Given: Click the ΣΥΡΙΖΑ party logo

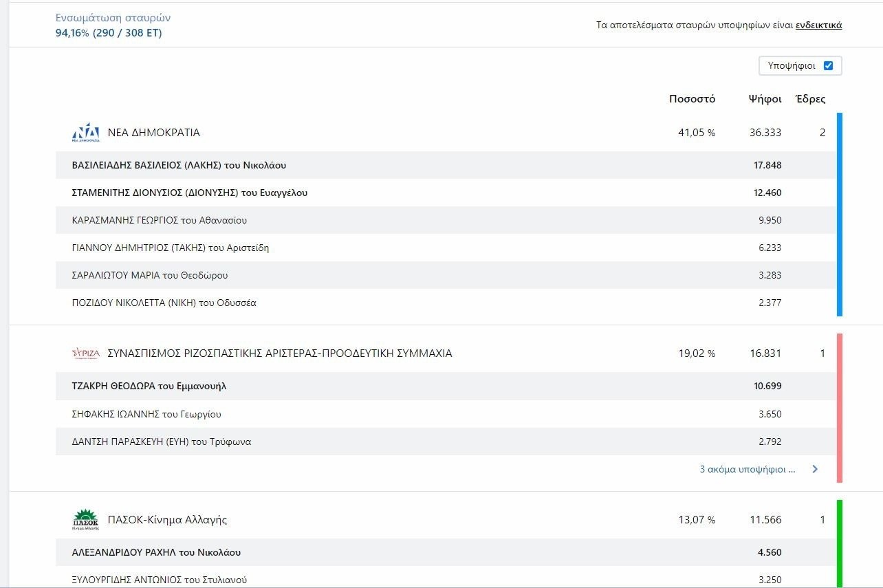Looking at the screenshot, I should [x=86, y=353].
